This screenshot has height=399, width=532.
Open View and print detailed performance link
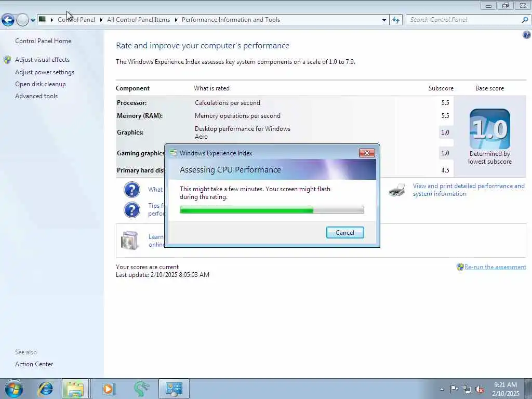(x=469, y=190)
